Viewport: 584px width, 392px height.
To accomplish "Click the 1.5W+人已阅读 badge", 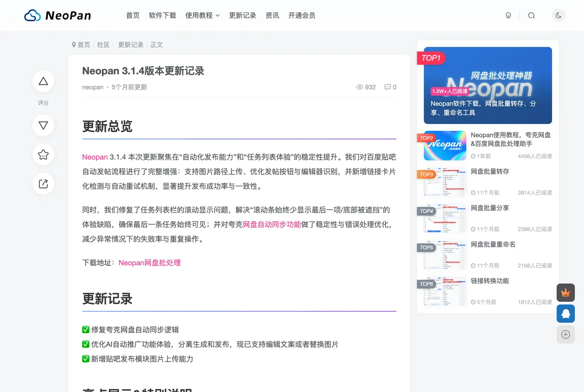I will pyautogui.click(x=450, y=91).
